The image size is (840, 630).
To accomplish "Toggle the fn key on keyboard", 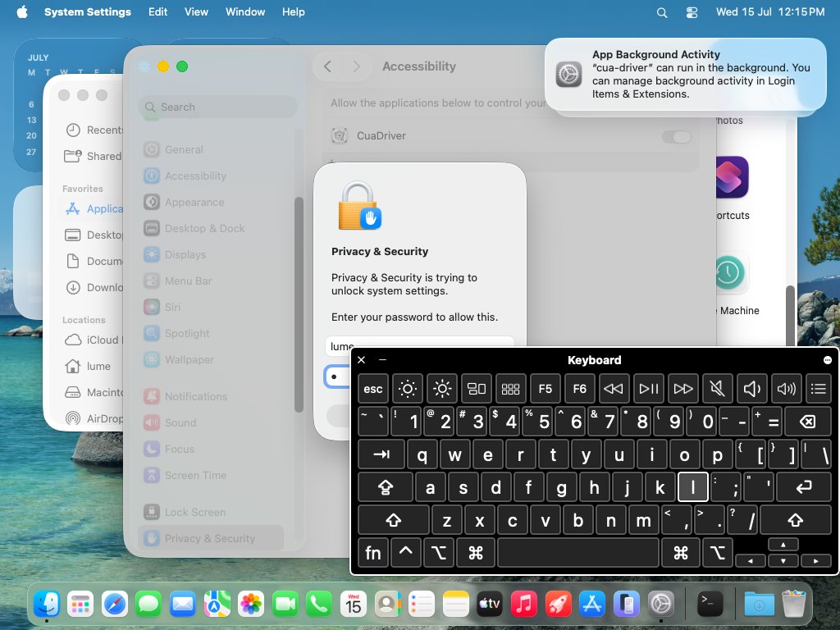I will pos(373,553).
